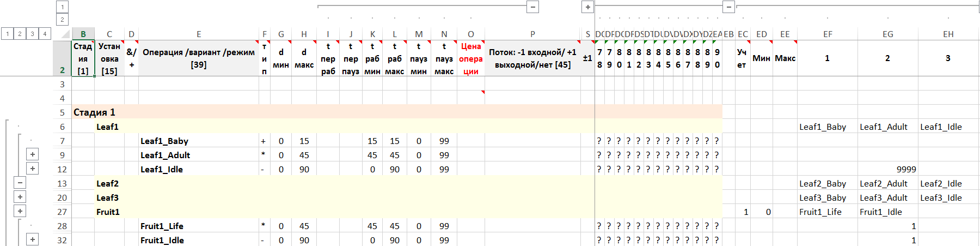Show column outline level 1
Image resolution: width=980 pixels, height=246 pixels.
tap(62, 7)
